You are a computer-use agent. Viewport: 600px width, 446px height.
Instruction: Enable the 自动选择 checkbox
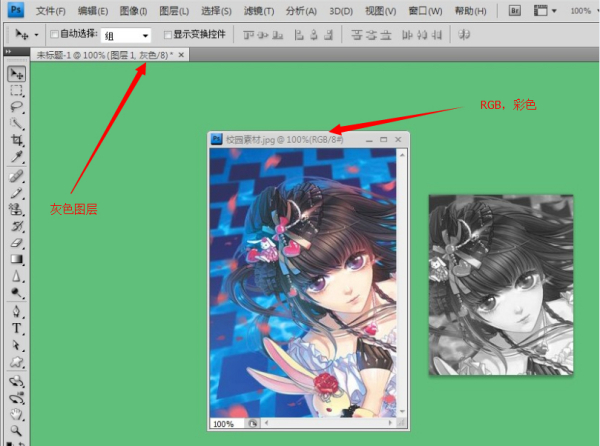pyautogui.click(x=55, y=34)
